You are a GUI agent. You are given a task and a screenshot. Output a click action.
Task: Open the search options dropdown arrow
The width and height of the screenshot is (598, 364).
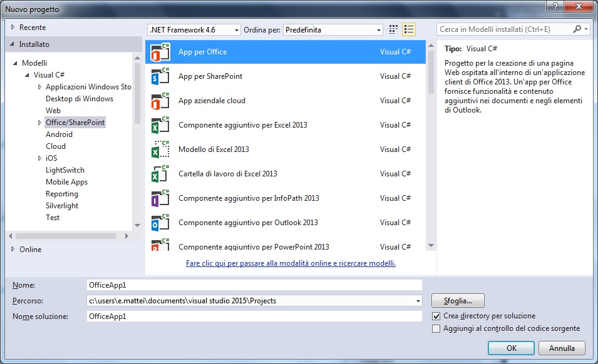click(x=586, y=29)
